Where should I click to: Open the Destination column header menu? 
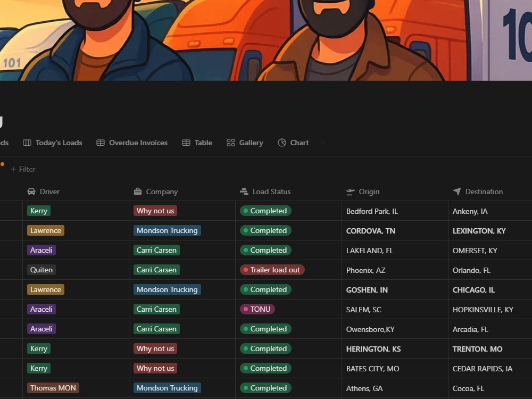click(491, 192)
